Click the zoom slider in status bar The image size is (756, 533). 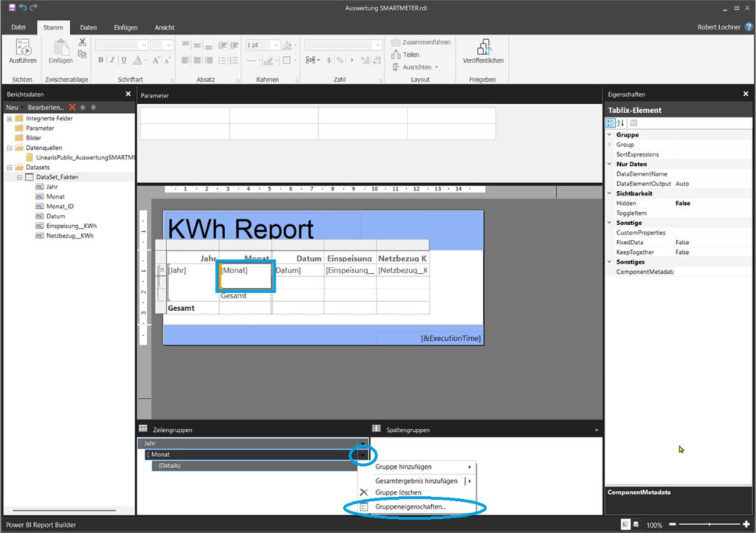tap(709, 525)
